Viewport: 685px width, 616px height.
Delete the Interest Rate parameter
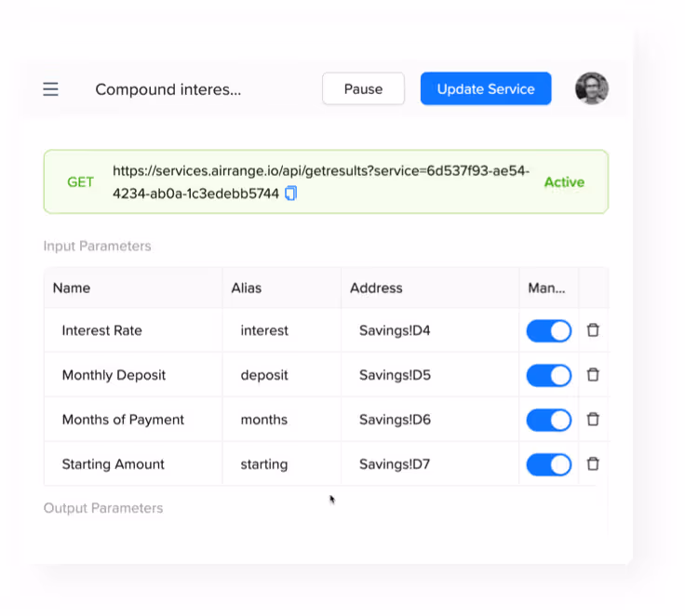coord(593,330)
